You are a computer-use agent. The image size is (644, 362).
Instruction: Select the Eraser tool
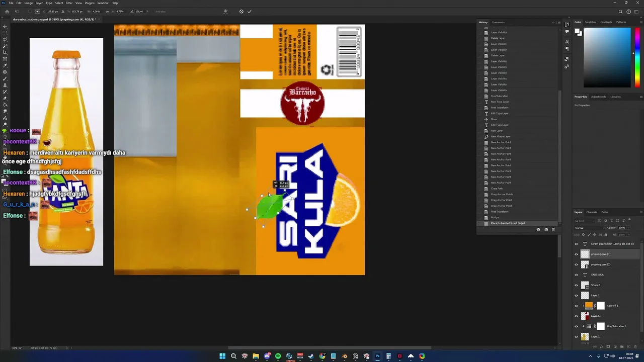(x=5, y=98)
